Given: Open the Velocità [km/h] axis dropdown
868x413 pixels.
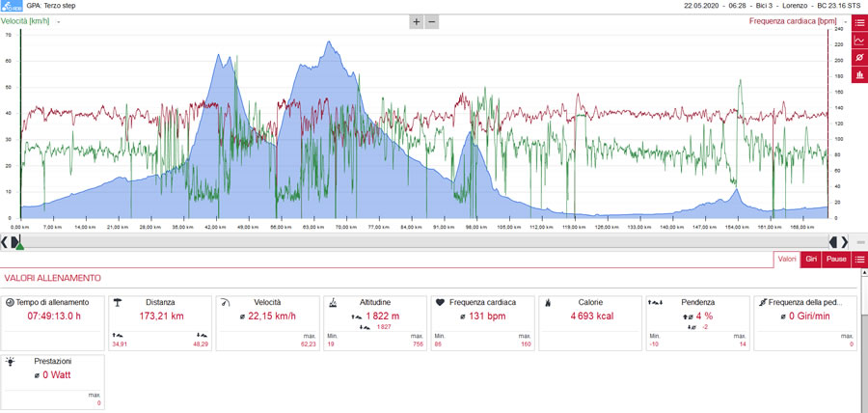Looking at the screenshot, I should [58, 21].
